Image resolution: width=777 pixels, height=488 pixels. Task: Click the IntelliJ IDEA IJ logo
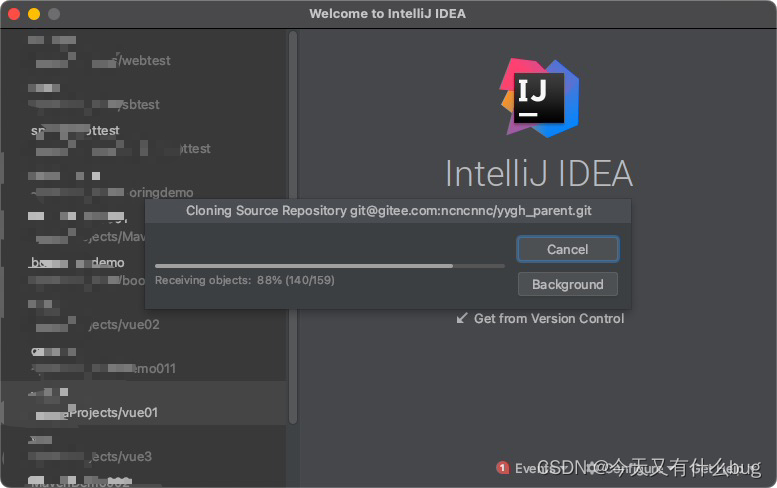[539, 98]
